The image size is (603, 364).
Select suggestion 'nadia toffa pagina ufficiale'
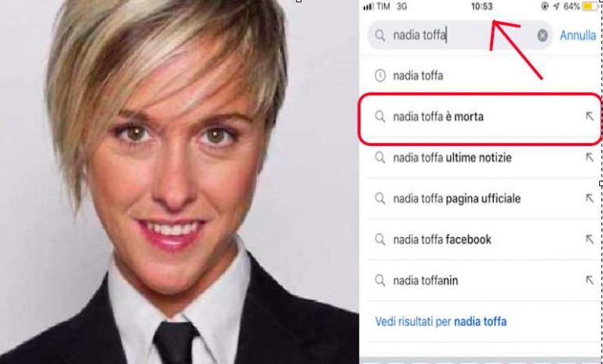click(x=481, y=198)
